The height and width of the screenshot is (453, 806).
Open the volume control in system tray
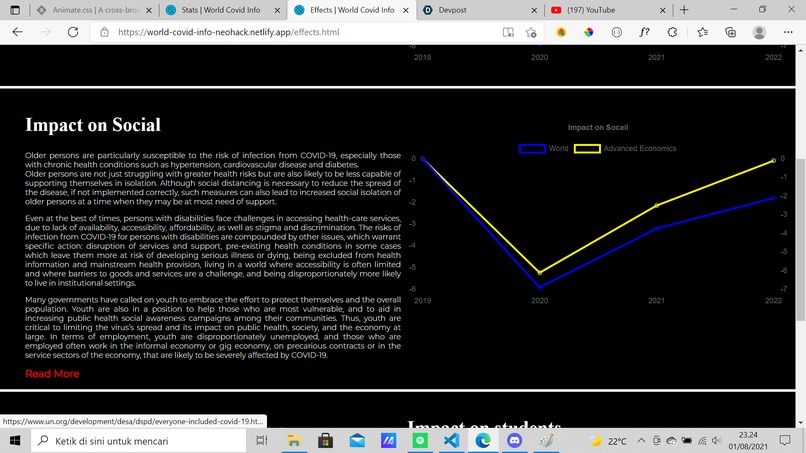717,441
